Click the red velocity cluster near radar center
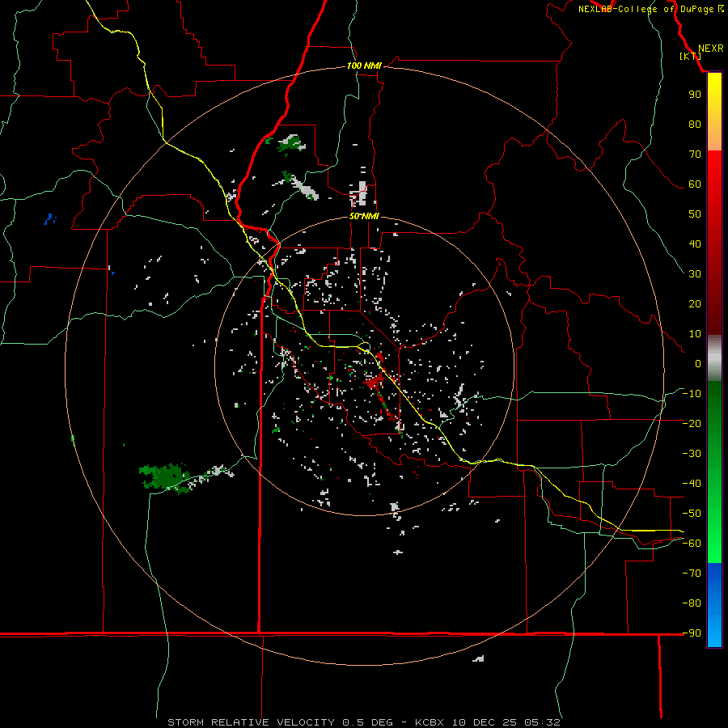 [374, 383]
